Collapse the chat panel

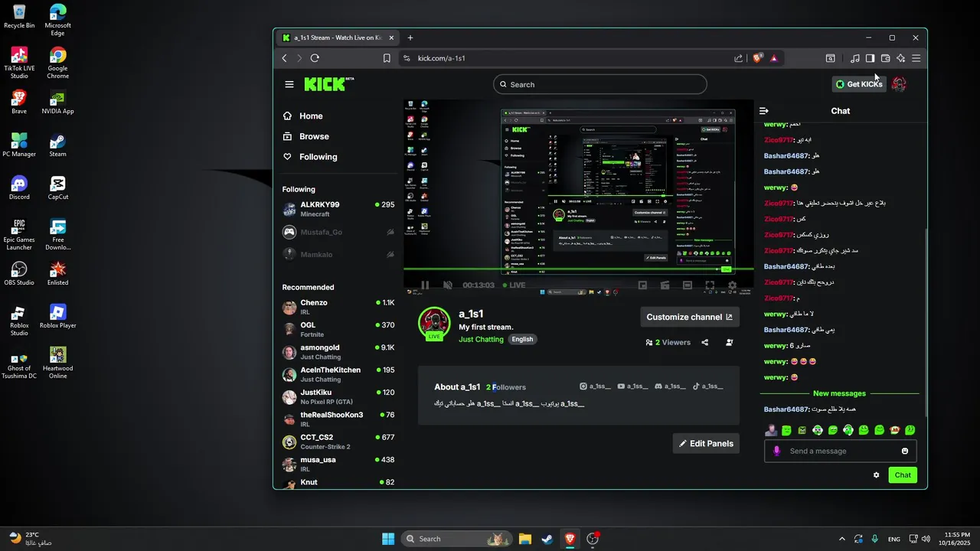[763, 111]
